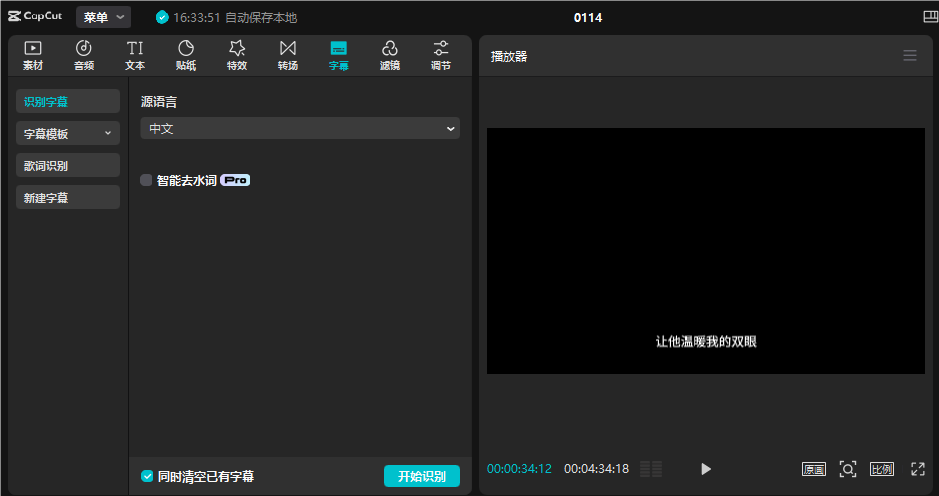Open the 菜单 dropdown menu
Screen dimensions: 939x496
click(103, 17)
